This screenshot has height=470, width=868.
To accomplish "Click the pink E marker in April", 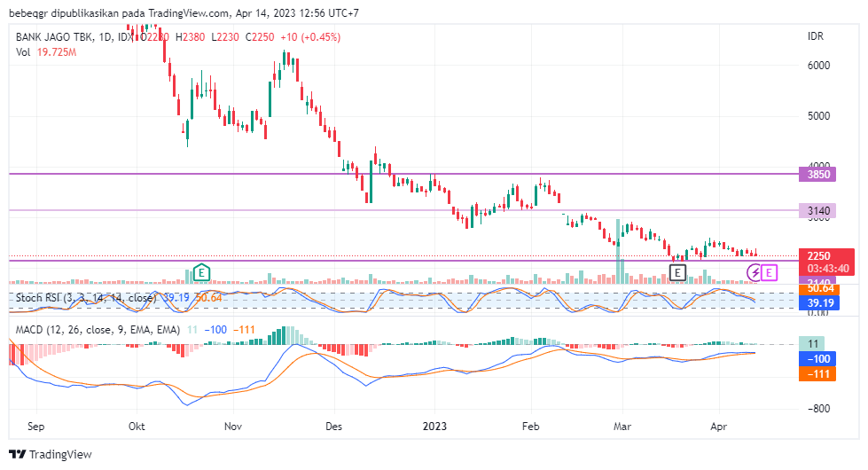I will coord(769,273).
